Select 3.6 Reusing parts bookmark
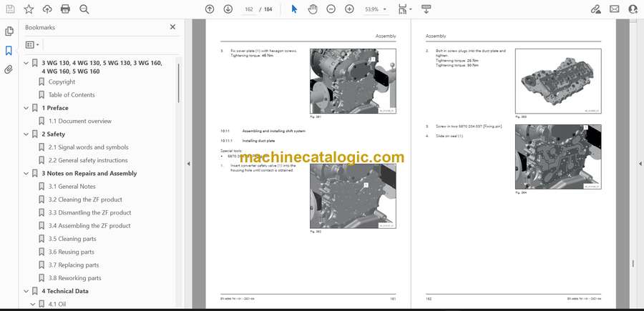The image size is (644, 311). click(x=71, y=252)
